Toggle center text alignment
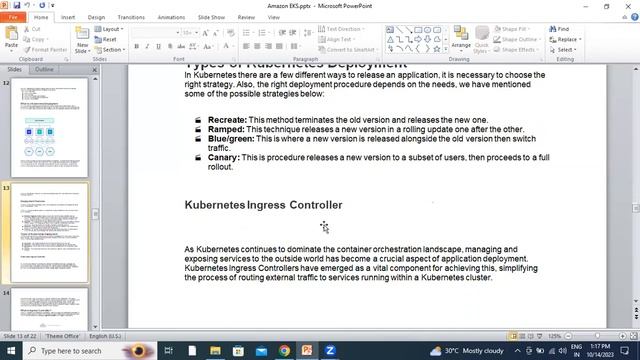This screenshot has height=360, width=640. [x=257, y=46]
